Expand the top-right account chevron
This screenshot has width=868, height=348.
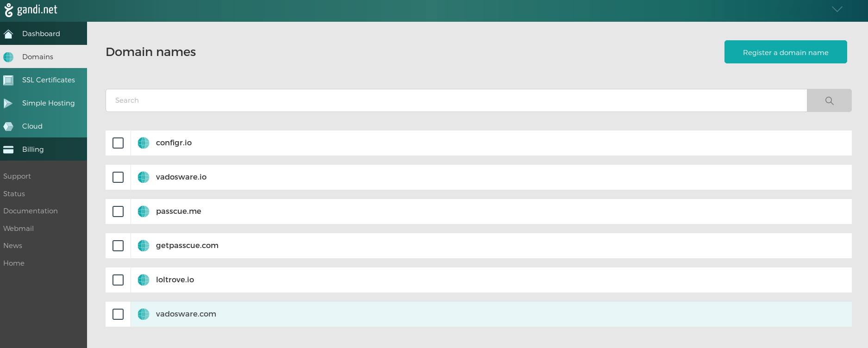[837, 9]
